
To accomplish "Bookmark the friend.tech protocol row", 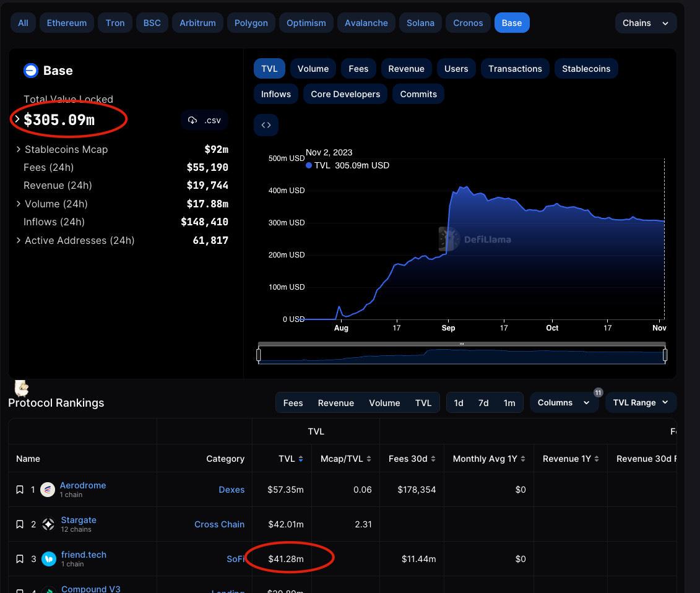I will coord(20,559).
